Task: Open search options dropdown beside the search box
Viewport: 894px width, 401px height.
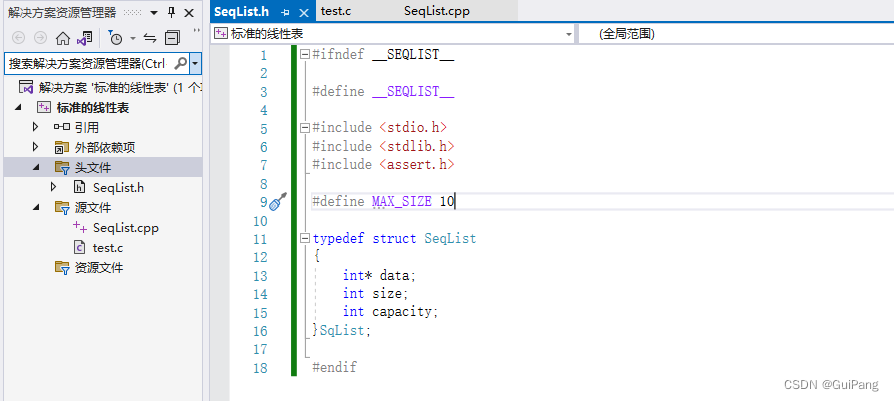Action: [196, 63]
